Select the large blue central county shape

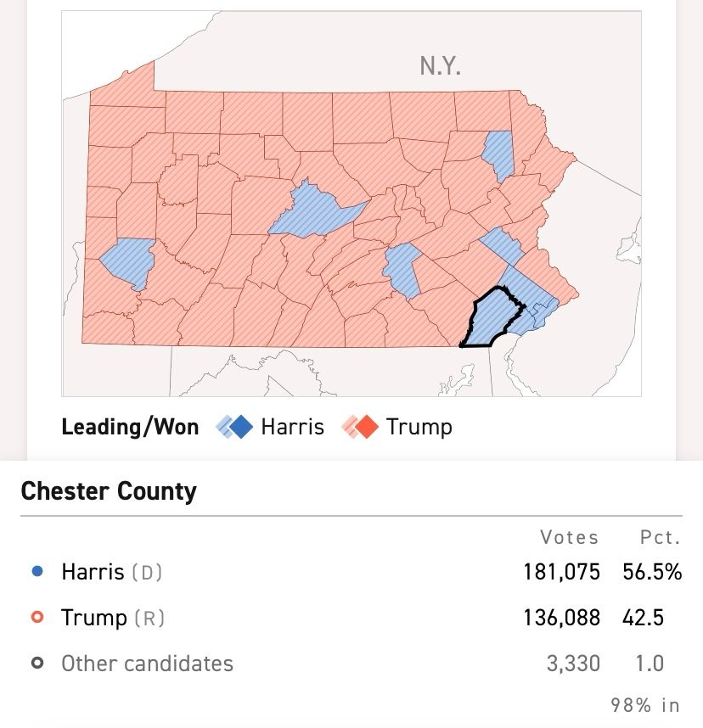tap(316, 211)
